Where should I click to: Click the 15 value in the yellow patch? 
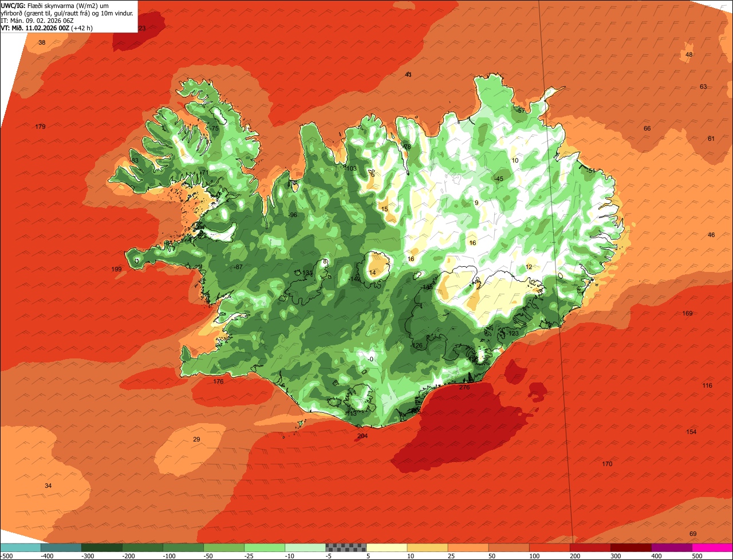pyautogui.click(x=384, y=210)
